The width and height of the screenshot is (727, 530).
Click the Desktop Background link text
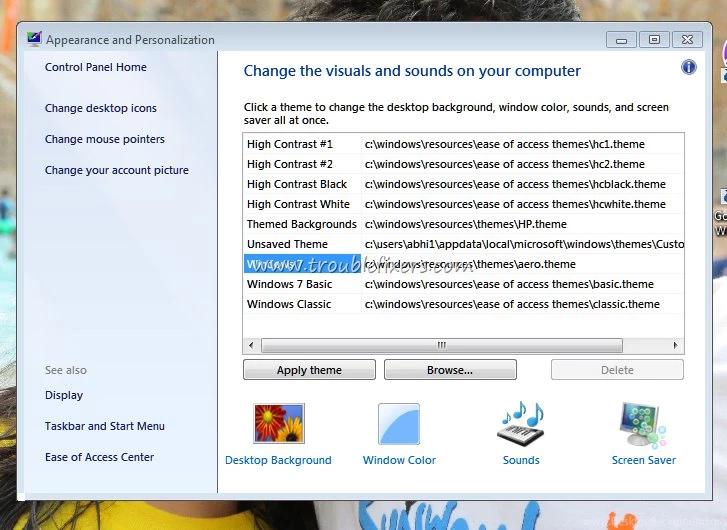click(x=278, y=460)
